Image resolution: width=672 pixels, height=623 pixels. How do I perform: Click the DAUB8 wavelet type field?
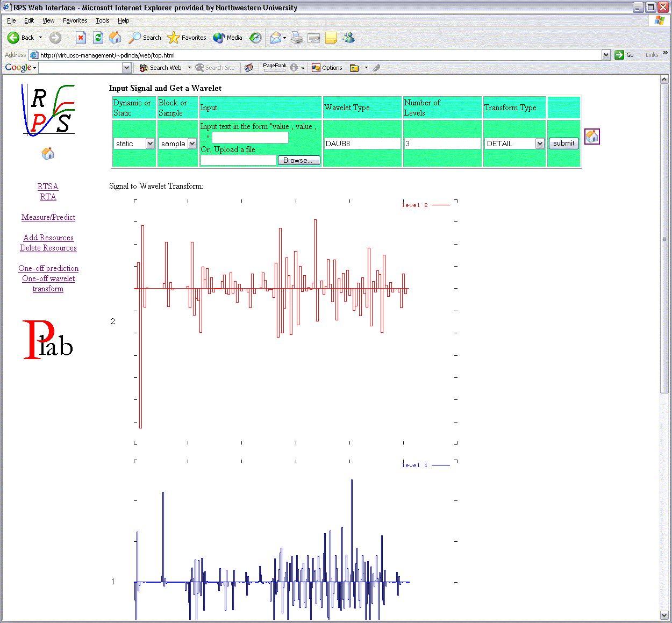pos(362,144)
